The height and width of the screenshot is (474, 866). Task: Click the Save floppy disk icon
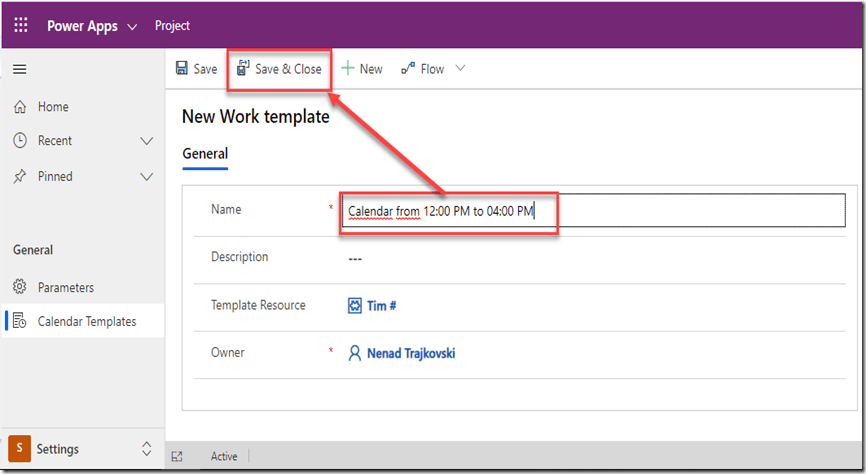pos(182,69)
